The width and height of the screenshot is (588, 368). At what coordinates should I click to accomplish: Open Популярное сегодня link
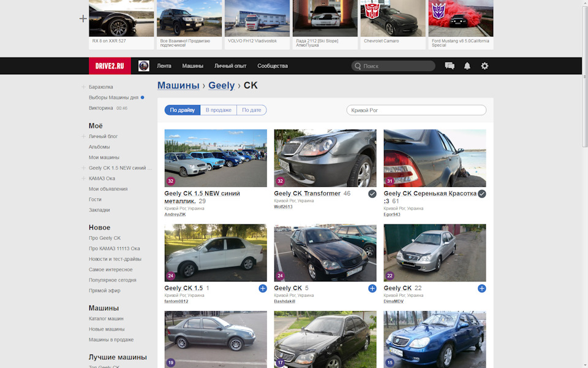pos(113,280)
